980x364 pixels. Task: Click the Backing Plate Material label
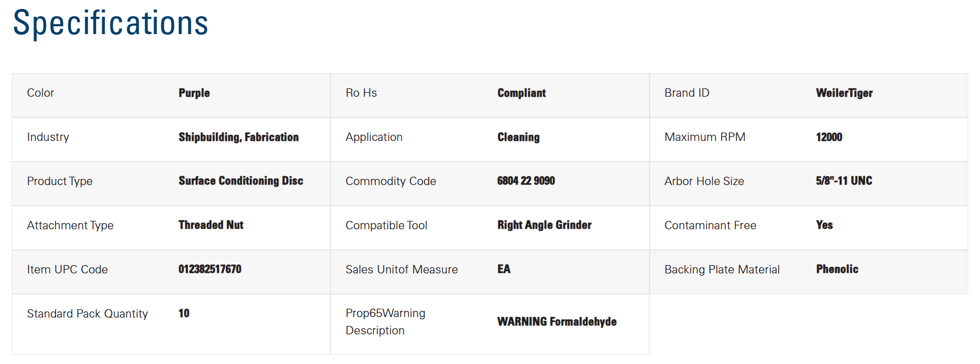[721, 270]
